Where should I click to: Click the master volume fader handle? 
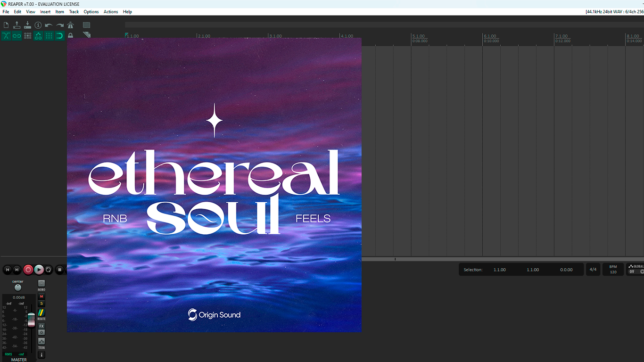[x=31, y=319]
